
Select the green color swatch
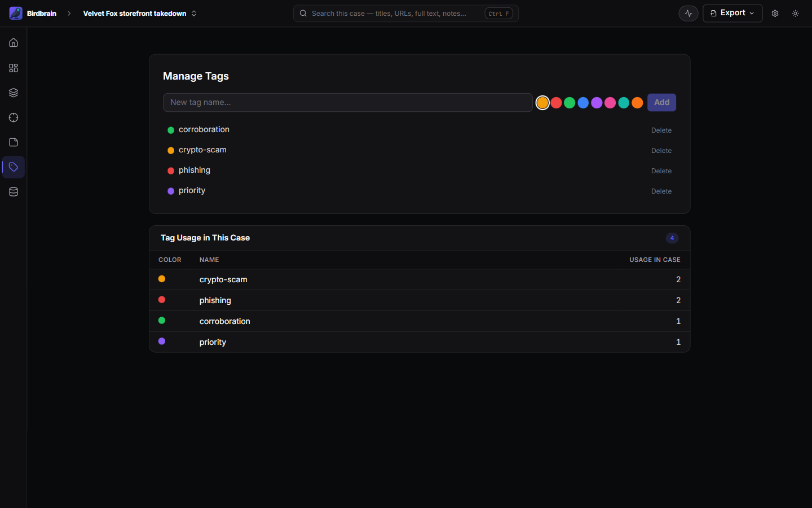[x=570, y=103]
